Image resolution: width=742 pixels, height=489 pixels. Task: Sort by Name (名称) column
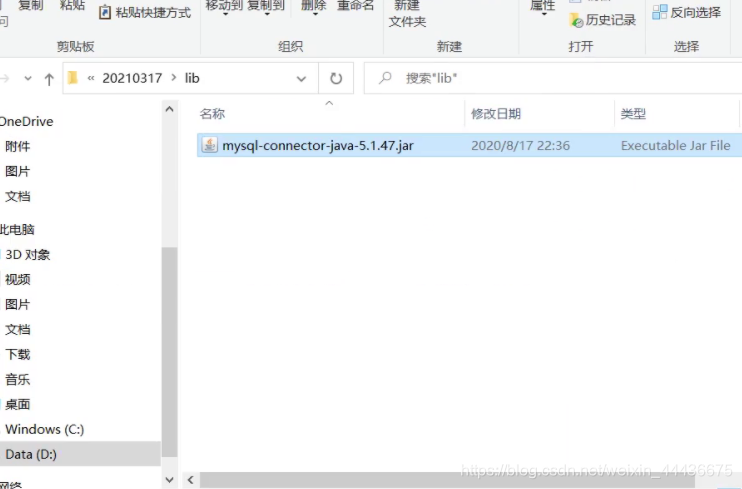click(212, 114)
